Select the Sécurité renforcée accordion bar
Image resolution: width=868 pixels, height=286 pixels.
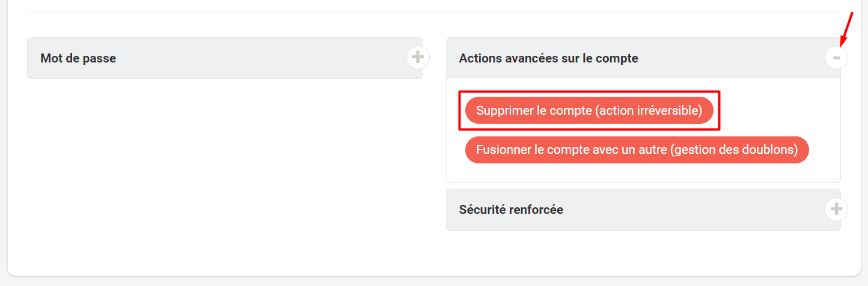click(x=643, y=210)
